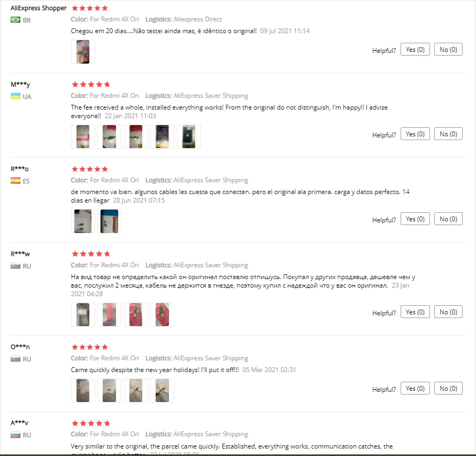Viewport: 476px width, 456px height.
Task: Click the Russia flag under R***w
Action: pos(16,266)
